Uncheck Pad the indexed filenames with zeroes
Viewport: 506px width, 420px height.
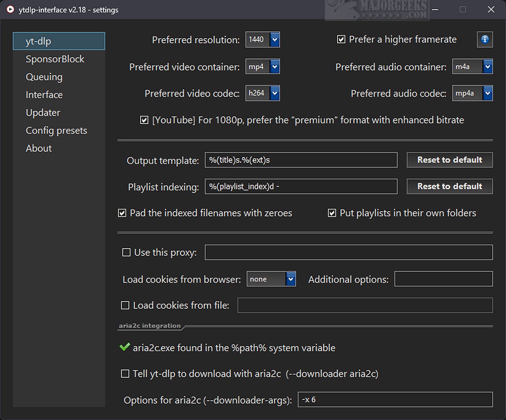pos(122,213)
